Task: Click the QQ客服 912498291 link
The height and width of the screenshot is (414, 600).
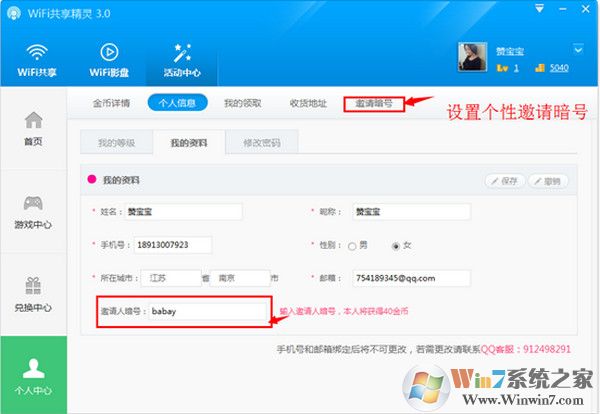Action: (525, 349)
